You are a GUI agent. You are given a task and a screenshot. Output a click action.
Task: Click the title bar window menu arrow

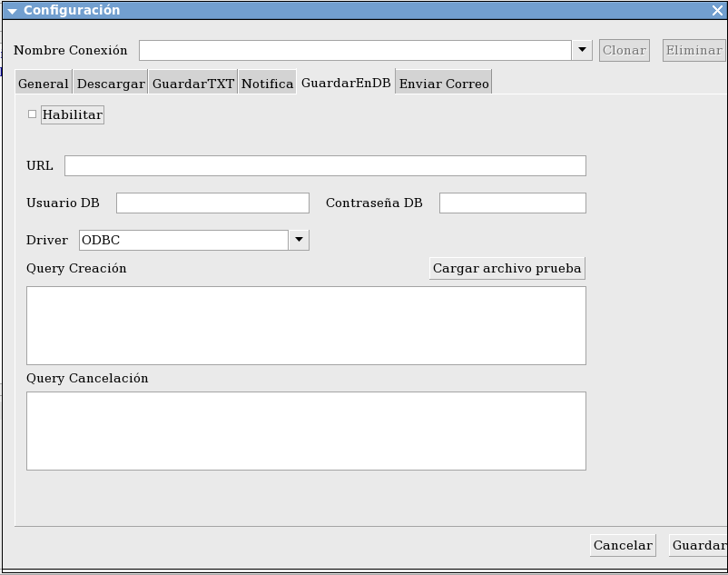(x=12, y=11)
